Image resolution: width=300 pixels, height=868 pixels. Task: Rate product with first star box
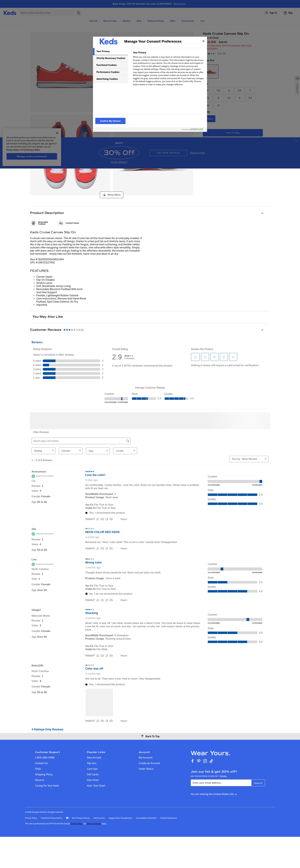pyautogui.click(x=195, y=357)
